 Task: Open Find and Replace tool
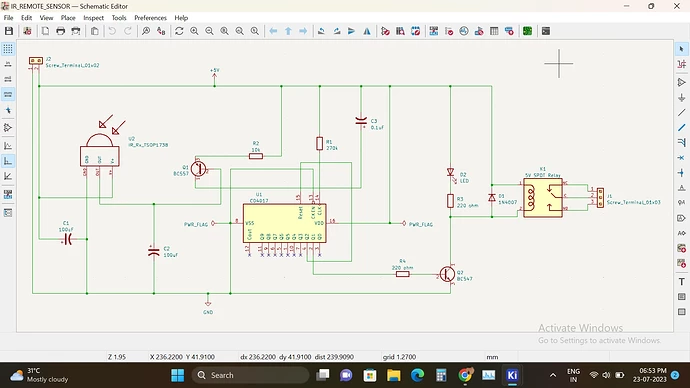pos(161,31)
